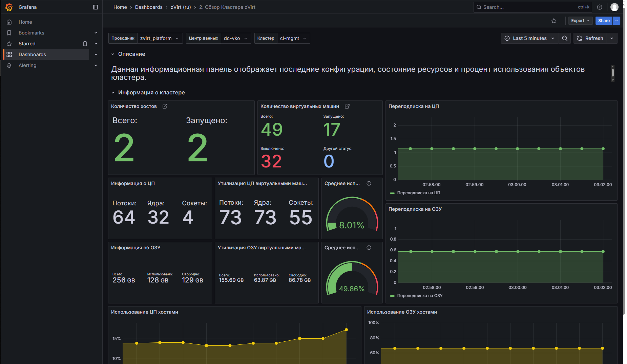Click the Refresh button

590,38
